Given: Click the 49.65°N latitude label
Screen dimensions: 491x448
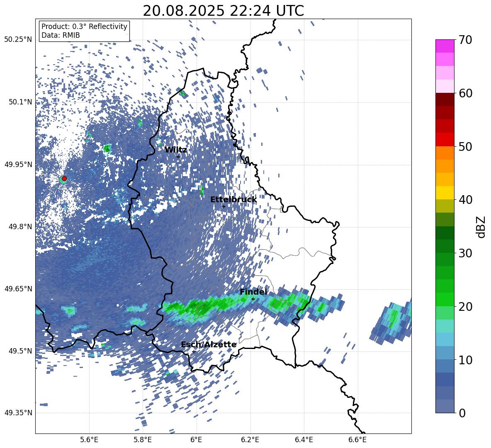Looking at the screenshot, I should (18, 288).
